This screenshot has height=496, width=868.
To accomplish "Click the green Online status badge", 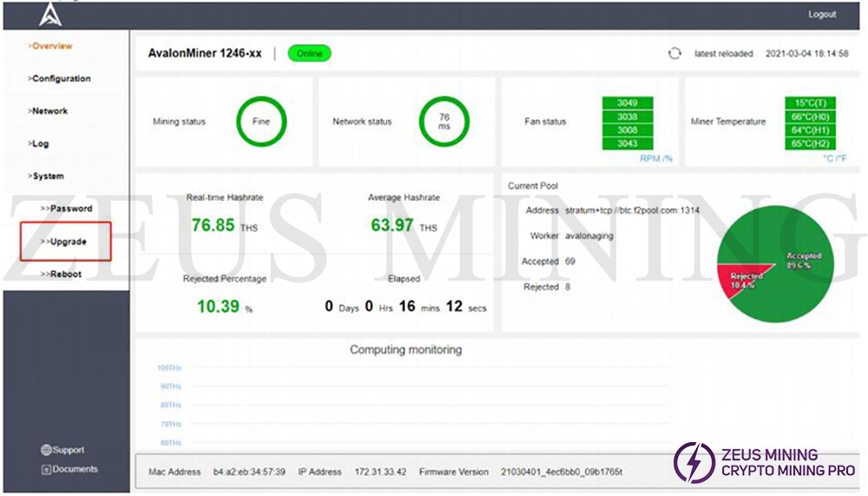I will [309, 54].
